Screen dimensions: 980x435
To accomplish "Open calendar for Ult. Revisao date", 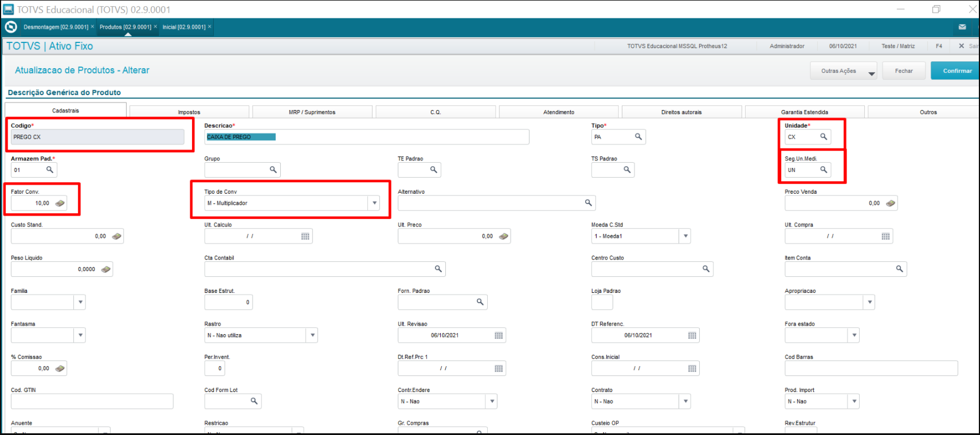I will point(499,335).
